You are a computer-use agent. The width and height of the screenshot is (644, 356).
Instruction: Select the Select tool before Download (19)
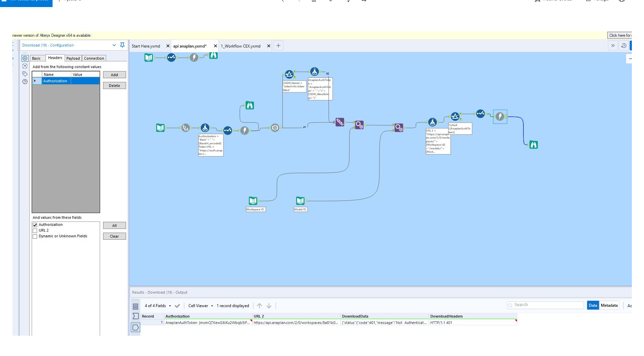[x=480, y=114]
